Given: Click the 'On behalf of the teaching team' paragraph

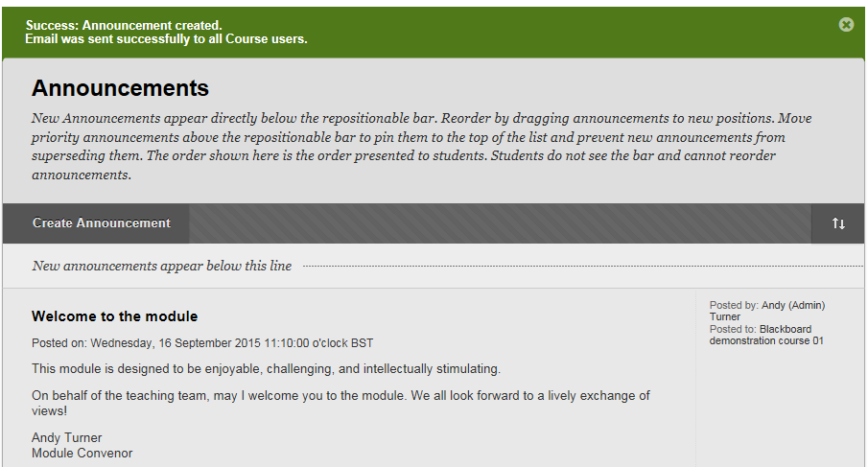Looking at the screenshot, I should pyautogui.click(x=340, y=403).
